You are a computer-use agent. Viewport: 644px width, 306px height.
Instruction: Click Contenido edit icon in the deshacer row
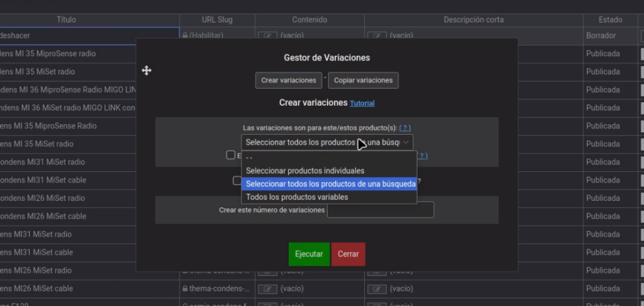[267, 36]
